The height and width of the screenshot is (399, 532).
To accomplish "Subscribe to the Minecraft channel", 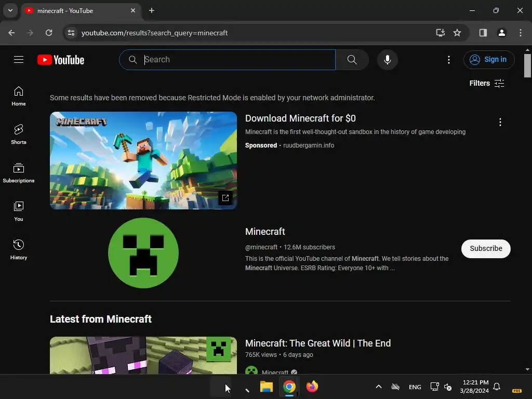I will coord(486,249).
